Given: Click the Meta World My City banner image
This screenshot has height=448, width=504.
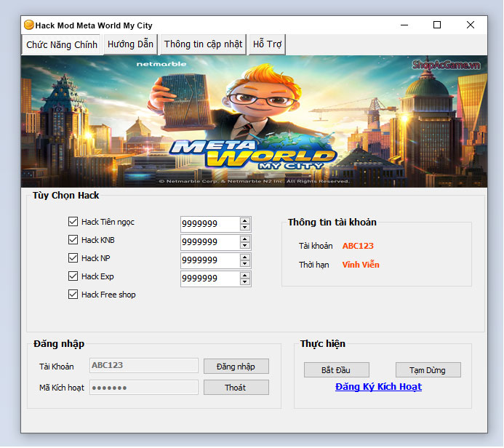Looking at the screenshot, I should pyautogui.click(x=254, y=121).
